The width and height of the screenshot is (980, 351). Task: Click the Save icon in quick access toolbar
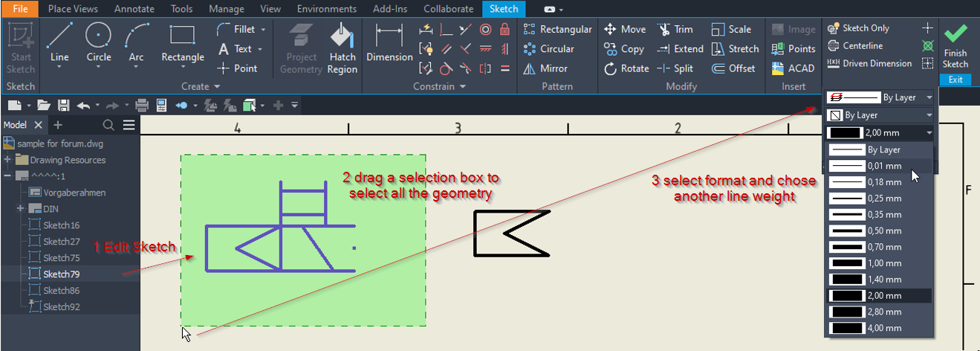click(x=64, y=105)
